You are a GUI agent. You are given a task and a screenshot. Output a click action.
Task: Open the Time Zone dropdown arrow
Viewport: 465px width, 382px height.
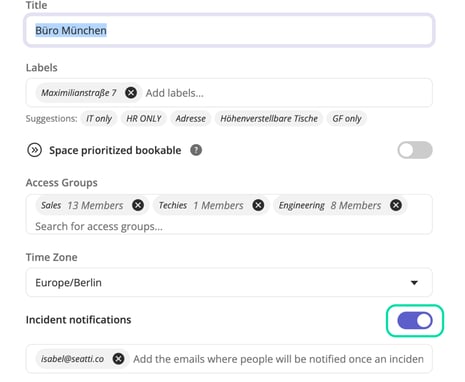point(414,283)
